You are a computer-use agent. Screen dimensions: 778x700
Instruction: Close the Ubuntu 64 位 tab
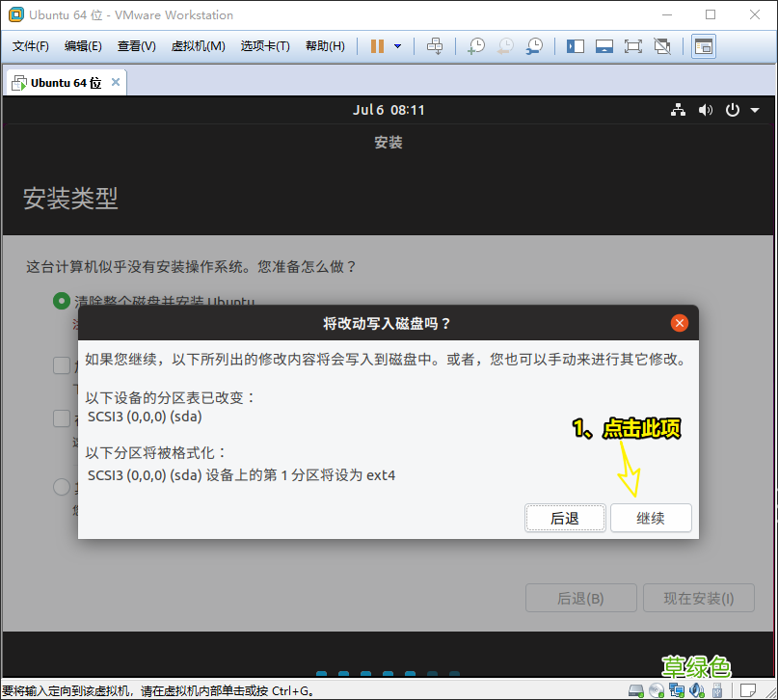(116, 82)
